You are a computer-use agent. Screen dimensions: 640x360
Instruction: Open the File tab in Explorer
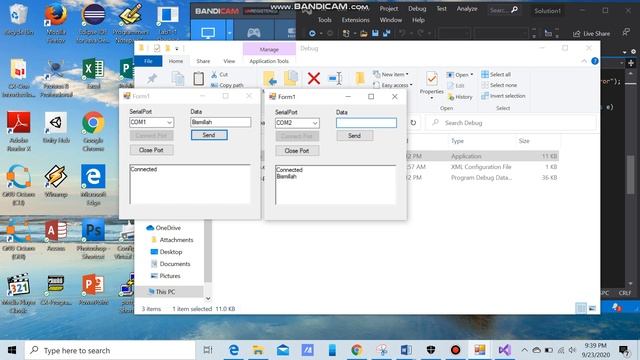[x=148, y=61]
